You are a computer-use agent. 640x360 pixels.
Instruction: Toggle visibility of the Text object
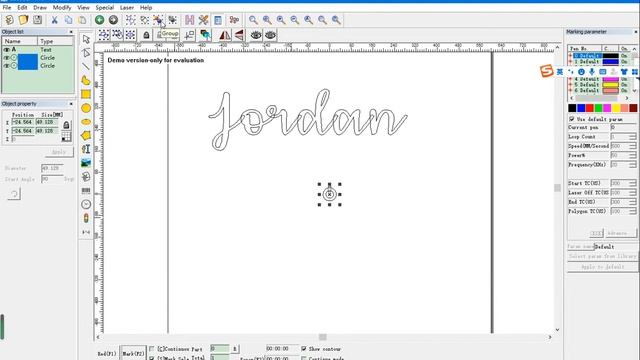(x=7, y=49)
